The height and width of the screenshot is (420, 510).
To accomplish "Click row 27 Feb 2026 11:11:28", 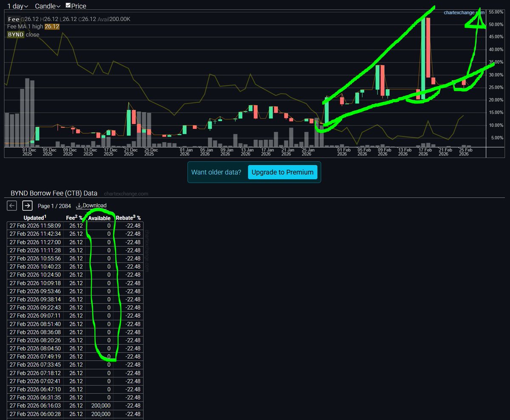I will [x=75, y=250].
